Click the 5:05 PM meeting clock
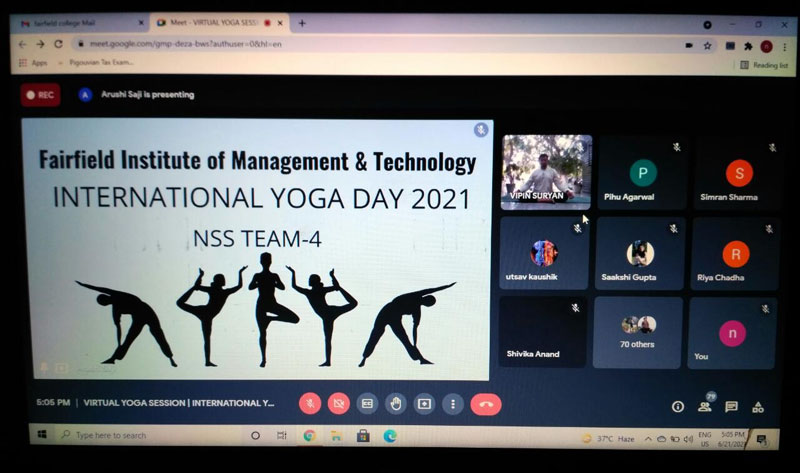 [x=53, y=402]
